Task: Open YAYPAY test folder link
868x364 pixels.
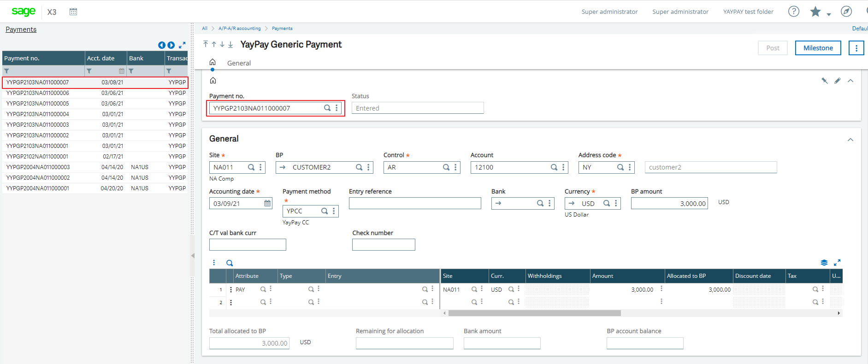Action: tap(748, 12)
